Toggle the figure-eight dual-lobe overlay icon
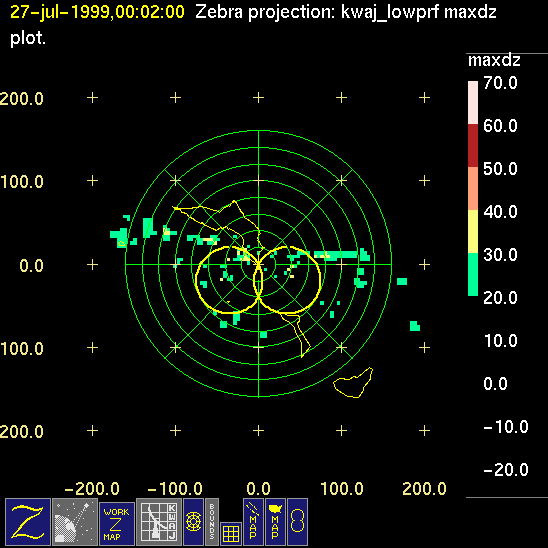Viewport: 548px width, 548px height. [297, 522]
